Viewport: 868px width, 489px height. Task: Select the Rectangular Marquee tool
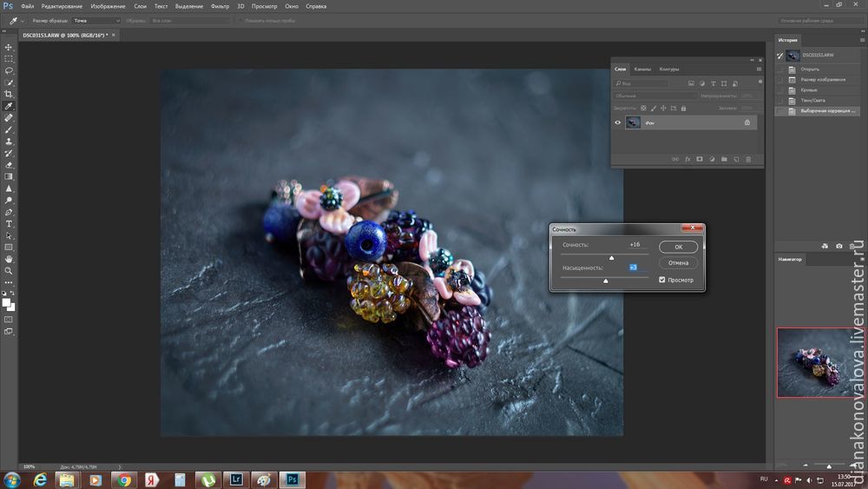pyautogui.click(x=9, y=59)
